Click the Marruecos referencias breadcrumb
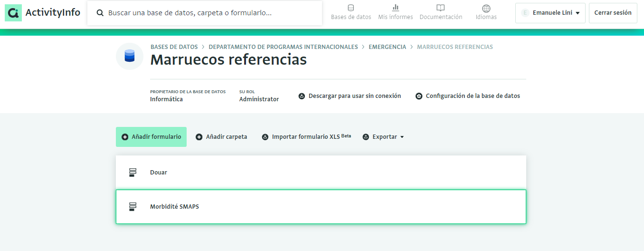 (455, 47)
